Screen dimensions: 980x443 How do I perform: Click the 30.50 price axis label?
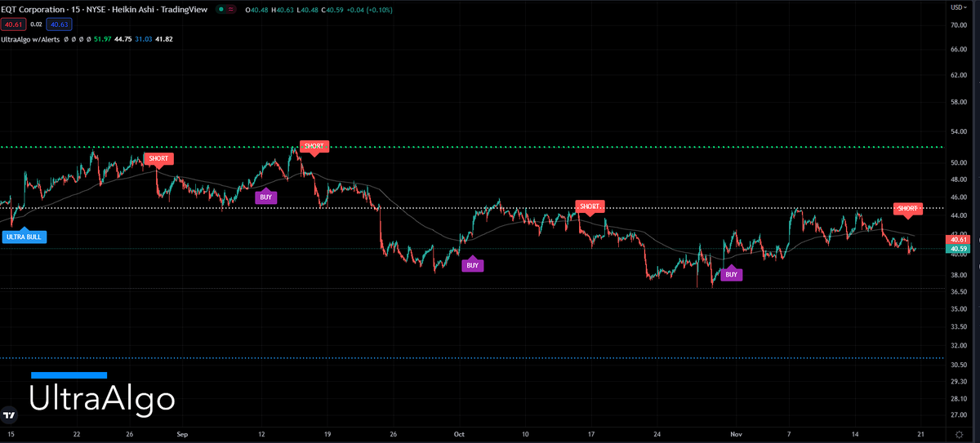pyautogui.click(x=959, y=365)
